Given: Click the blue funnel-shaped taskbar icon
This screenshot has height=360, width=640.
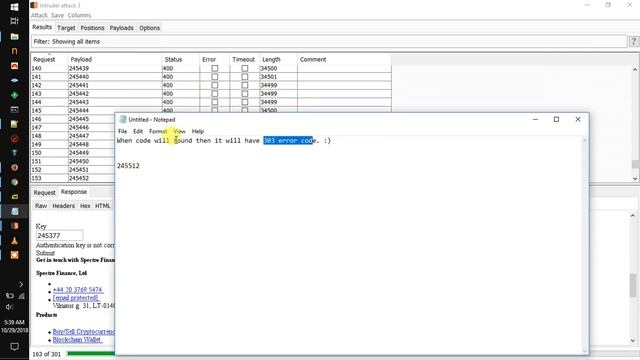Looking at the screenshot, I should 14,153.
